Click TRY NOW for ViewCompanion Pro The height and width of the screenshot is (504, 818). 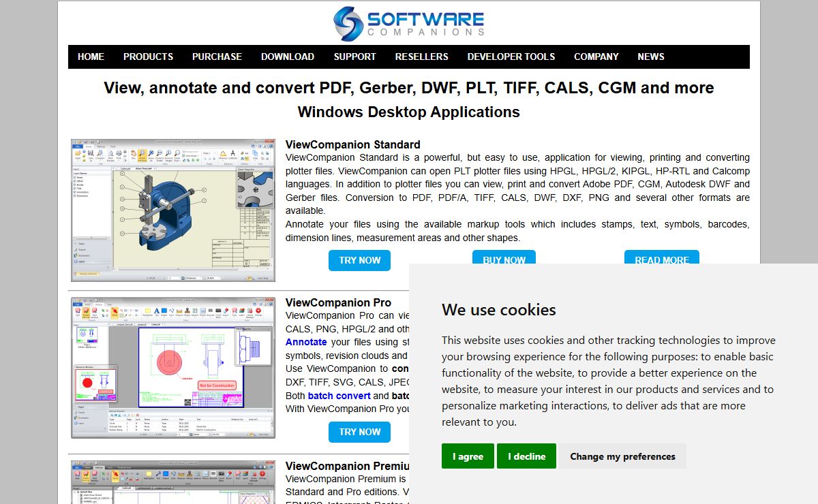(360, 432)
